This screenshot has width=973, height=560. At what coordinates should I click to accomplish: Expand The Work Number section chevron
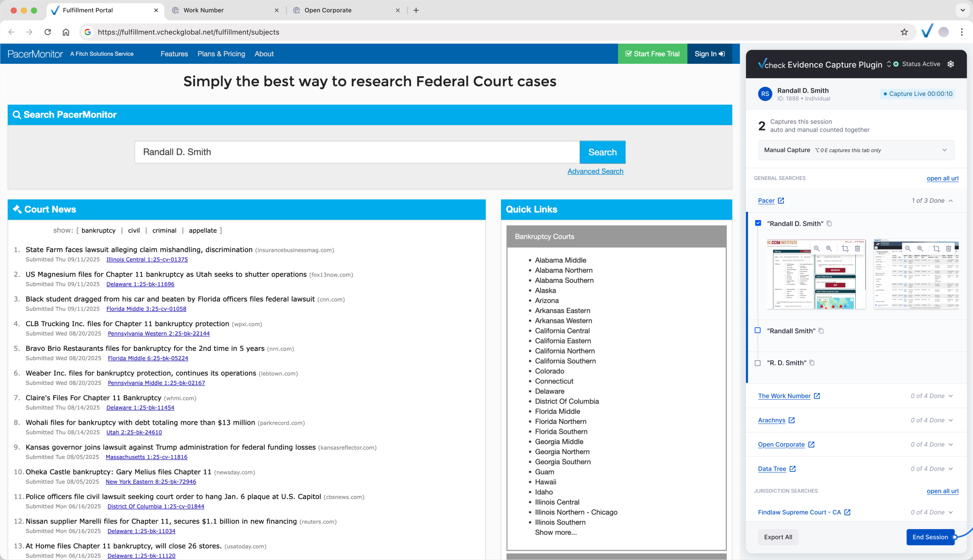point(951,396)
